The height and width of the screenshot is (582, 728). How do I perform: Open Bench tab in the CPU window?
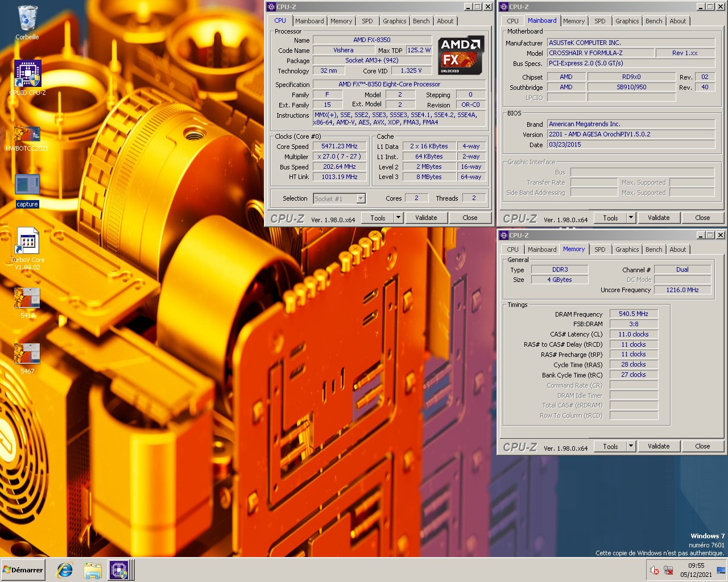click(421, 21)
